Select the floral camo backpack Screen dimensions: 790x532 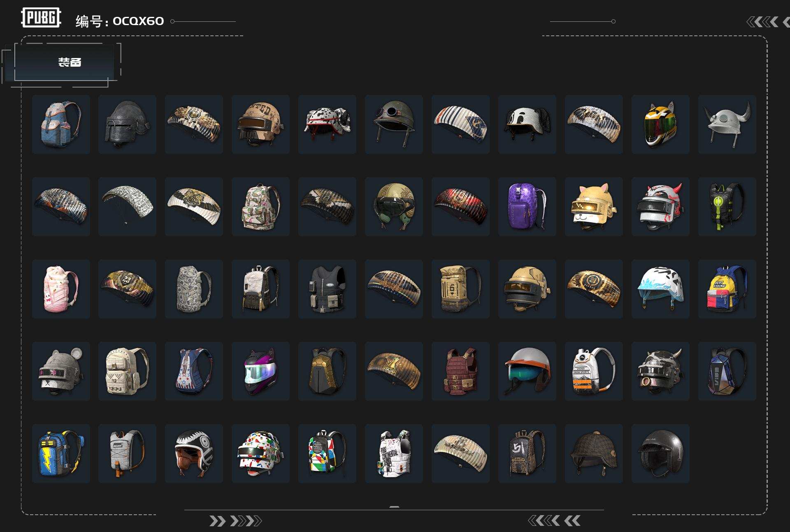pyautogui.click(x=261, y=207)
